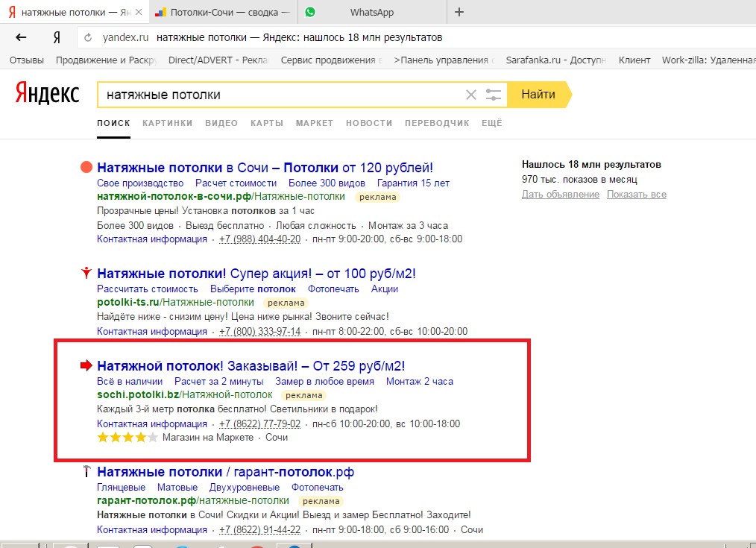The height and width of the screenshot is (548, 756).
Task: Reload the page with the refresh icon
Action: pyautogui.click(x=88, y=37)
